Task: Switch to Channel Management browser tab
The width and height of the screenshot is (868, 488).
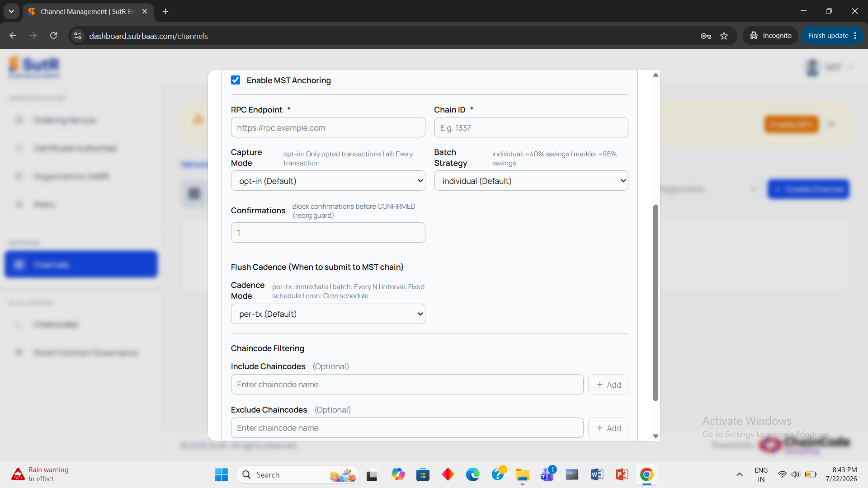Action: (x=88, y=11)
